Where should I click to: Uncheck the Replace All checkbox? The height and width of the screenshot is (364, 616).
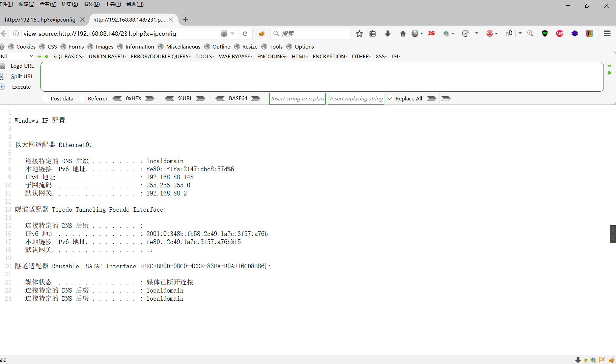click(x=390, y=98)
